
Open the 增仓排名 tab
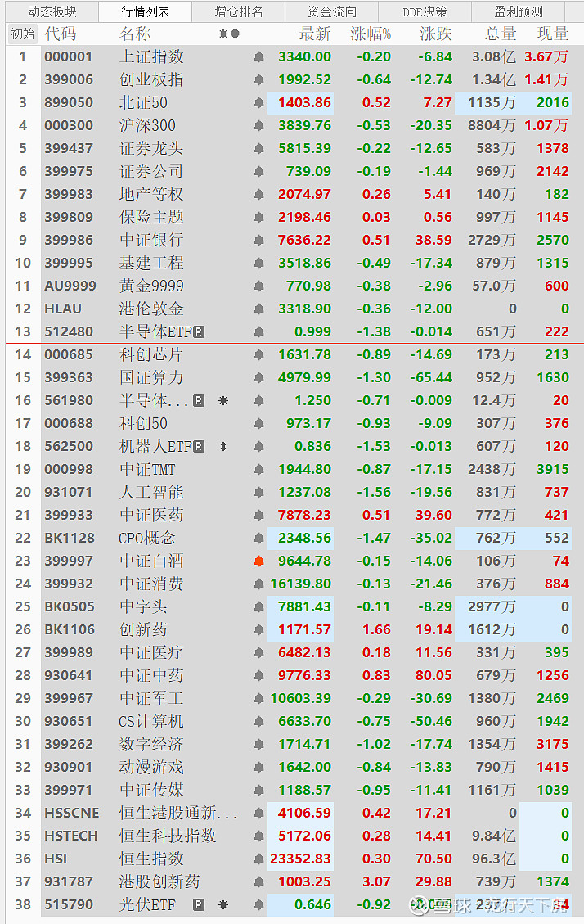click(239, 11)
